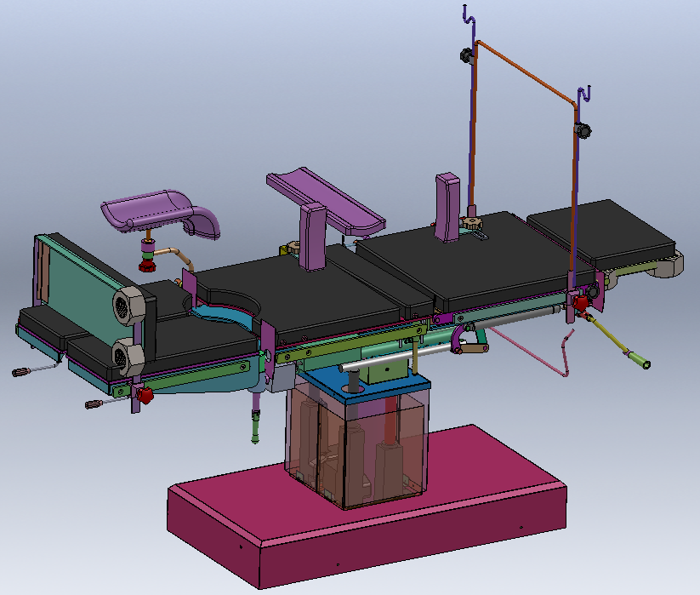Click the purple hook atop the shorter pole
This screenshot has width=700, height=595.
[x=585, y=94]
